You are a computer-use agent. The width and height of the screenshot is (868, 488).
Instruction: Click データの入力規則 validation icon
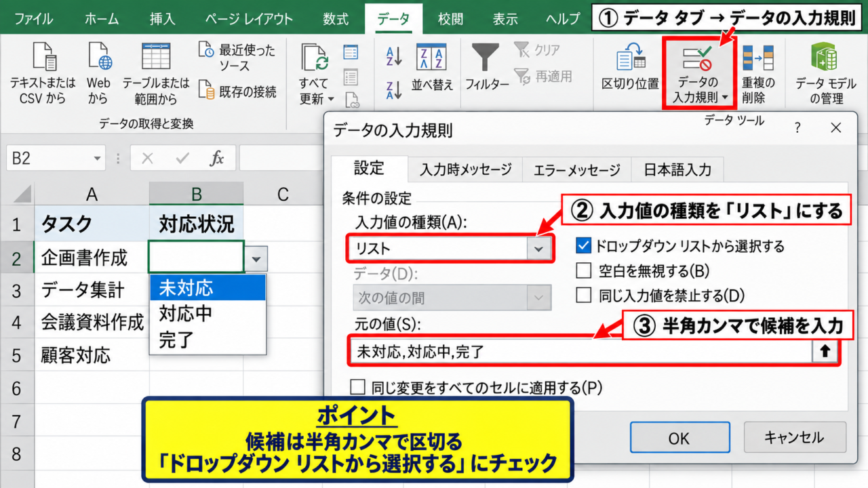[698, 58]
